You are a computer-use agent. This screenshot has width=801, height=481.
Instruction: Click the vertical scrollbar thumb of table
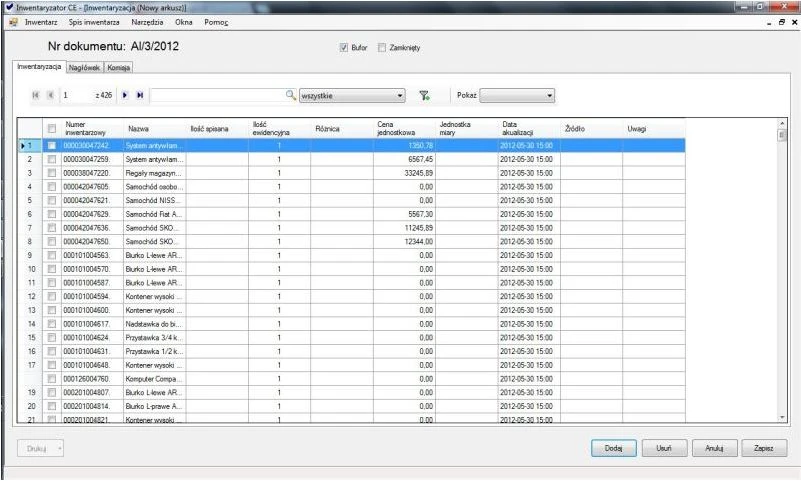coord(782,135)
